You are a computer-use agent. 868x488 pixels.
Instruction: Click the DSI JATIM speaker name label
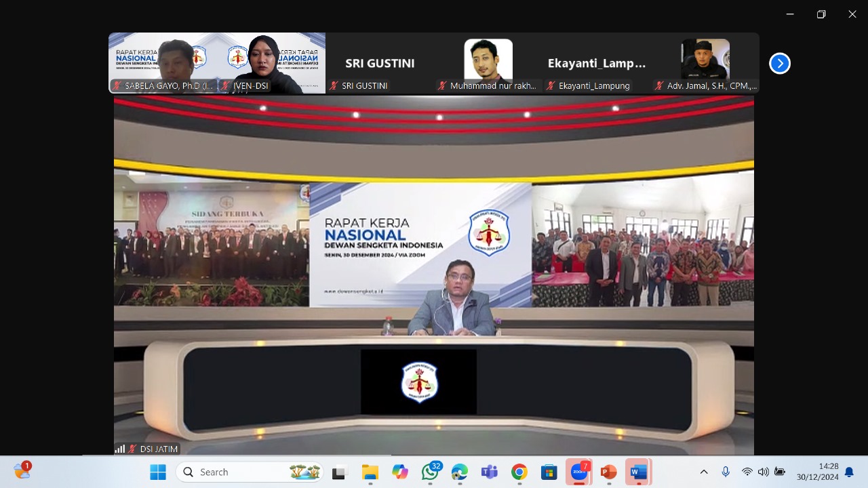pos(158,449)
